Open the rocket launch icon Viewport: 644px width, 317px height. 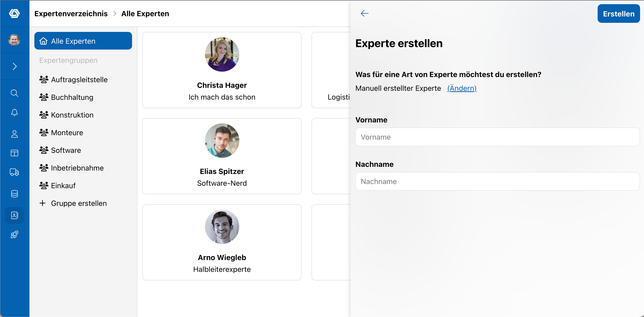[14, 235]
